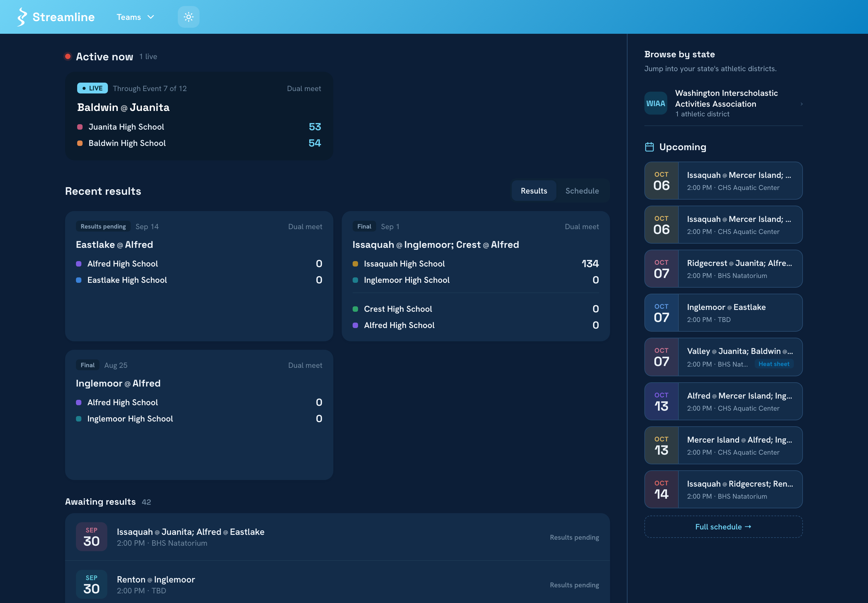This screenshot has width=868, height=603.
Task: Open upcoming Ridgecrest @ Juanita Oct 07 meet
Action: 723,269
